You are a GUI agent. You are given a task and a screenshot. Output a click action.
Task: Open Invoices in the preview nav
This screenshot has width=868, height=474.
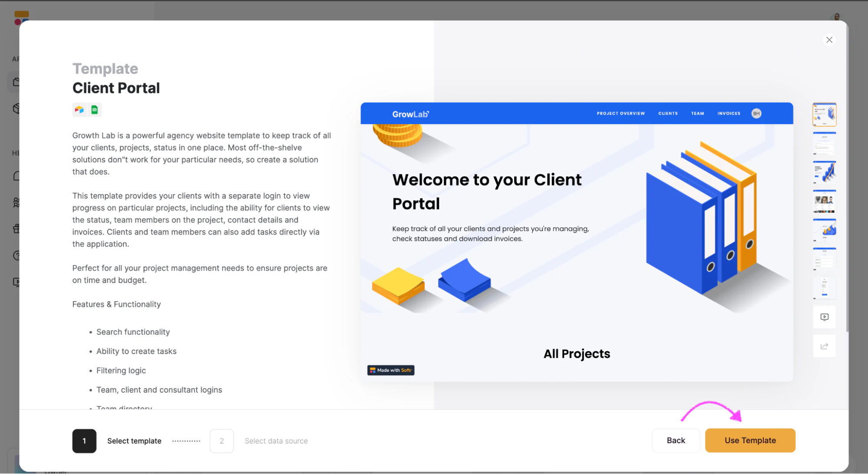729,113
